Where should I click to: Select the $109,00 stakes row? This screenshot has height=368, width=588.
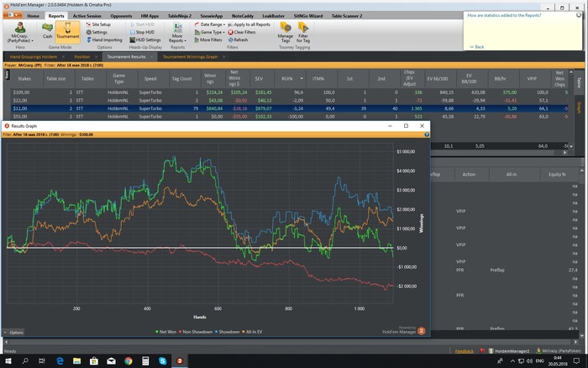tap(290, 92)
